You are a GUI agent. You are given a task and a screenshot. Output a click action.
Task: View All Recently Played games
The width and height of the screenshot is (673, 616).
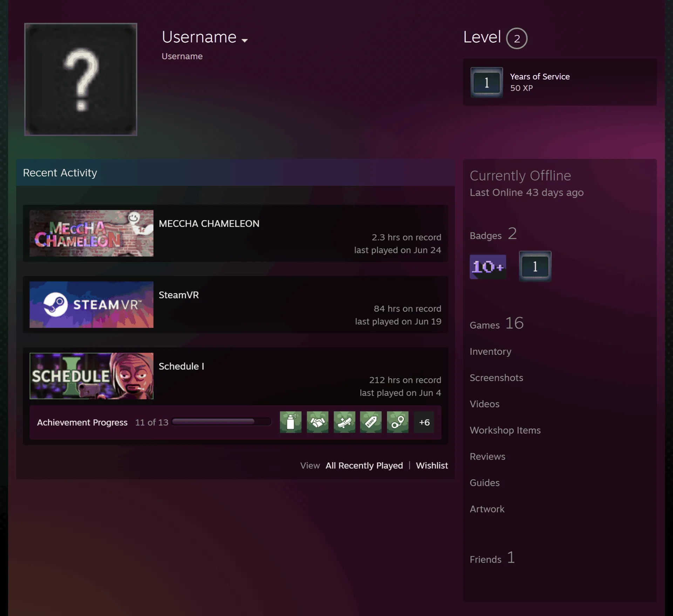click(364, 466)
